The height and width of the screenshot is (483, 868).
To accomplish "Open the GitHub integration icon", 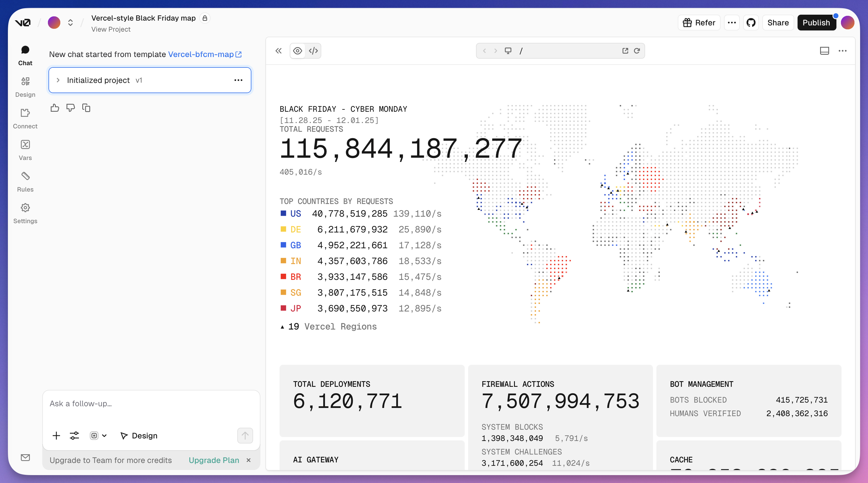I will pyautogui.click(x=751, y=23).
